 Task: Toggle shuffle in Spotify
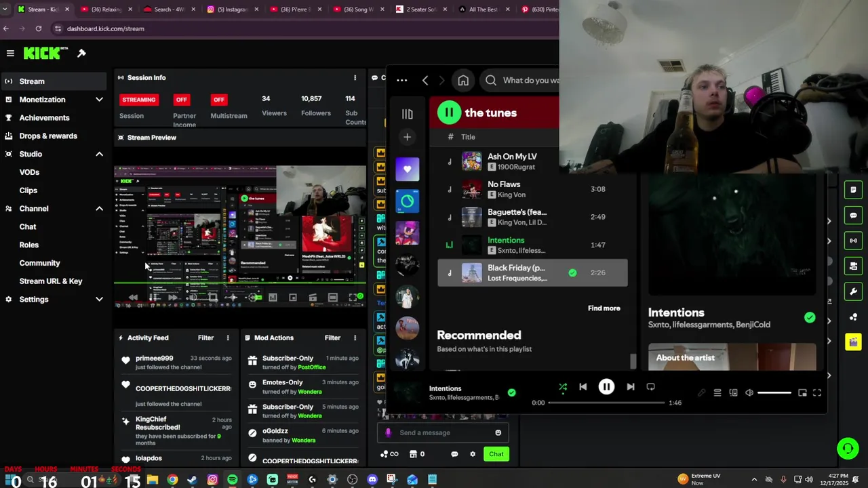[562, 386]
